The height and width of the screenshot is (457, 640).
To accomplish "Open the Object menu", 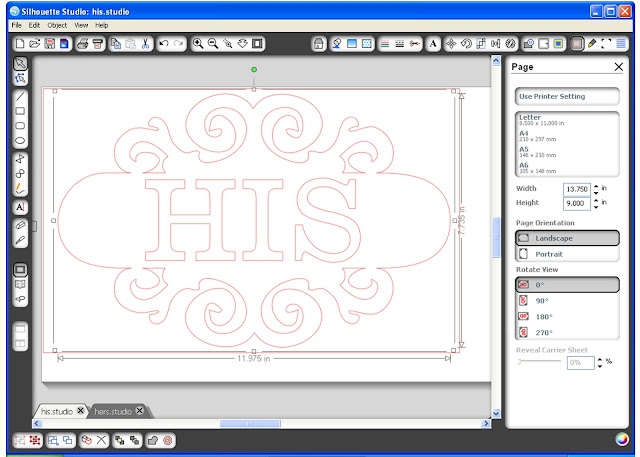I will (57, 25).
